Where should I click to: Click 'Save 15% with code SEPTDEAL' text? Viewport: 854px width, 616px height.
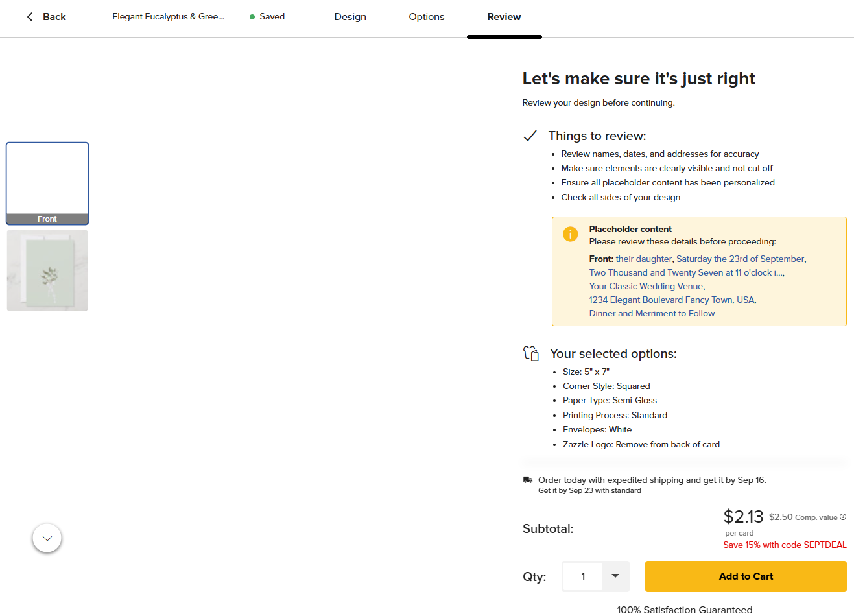(785, 545)
